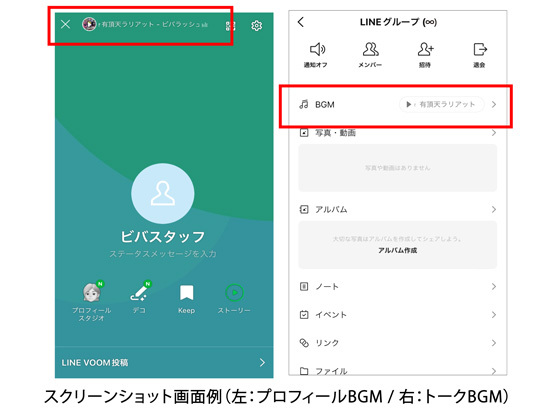Tap the Link chain icon

(x=304, y=343)
